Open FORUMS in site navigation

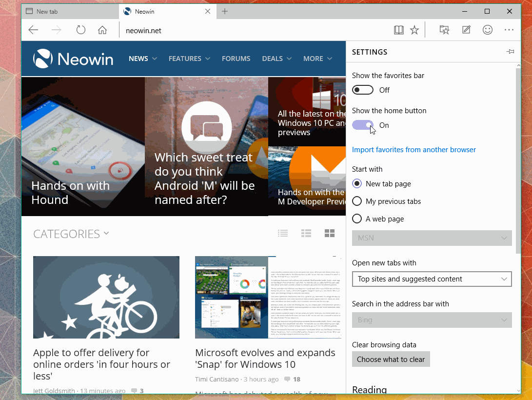[236, 59]
